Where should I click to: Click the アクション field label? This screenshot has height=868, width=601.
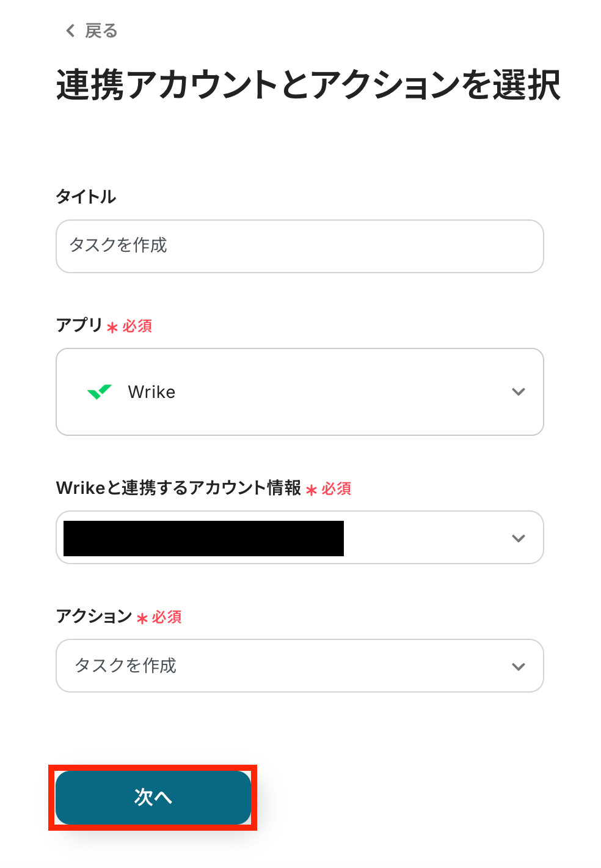point(94,616)
